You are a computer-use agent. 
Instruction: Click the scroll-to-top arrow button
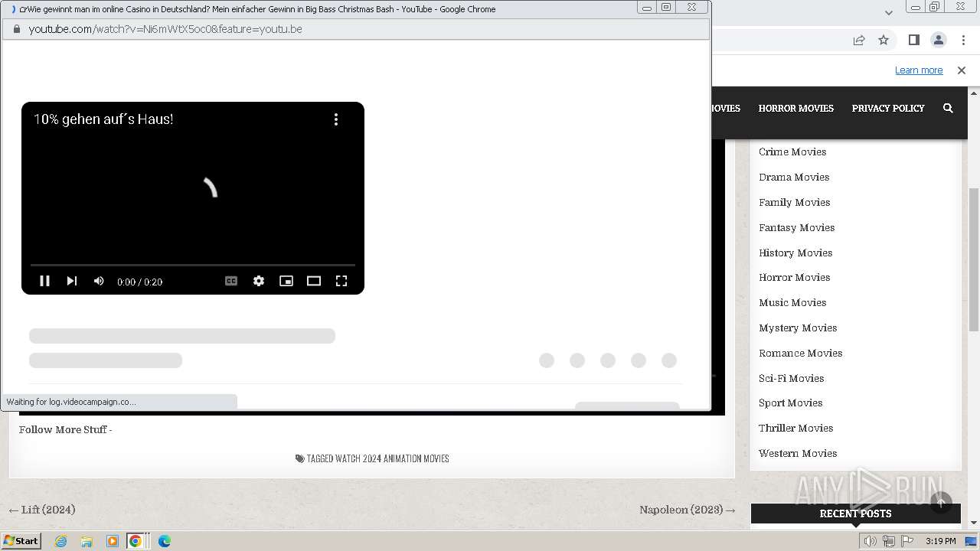[941, 503]
